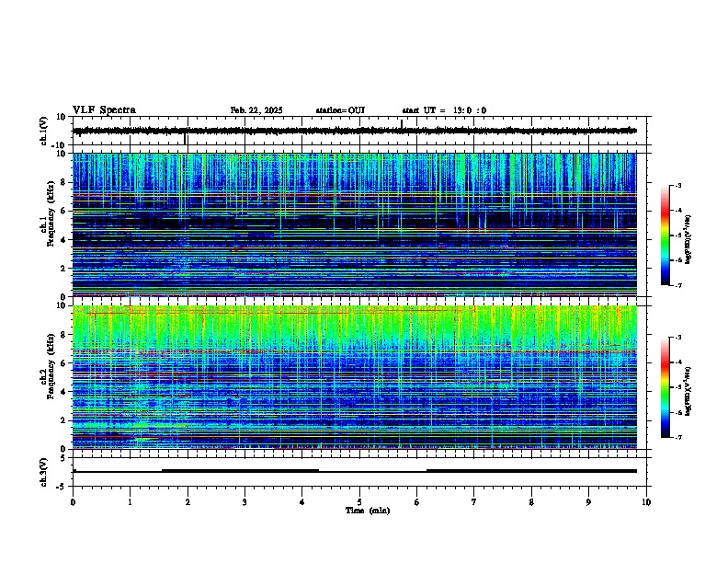The width and height of the screenshot is (728, 563).
Task: Click time axis tick label "9"
Action: click(x=588, y=502)
